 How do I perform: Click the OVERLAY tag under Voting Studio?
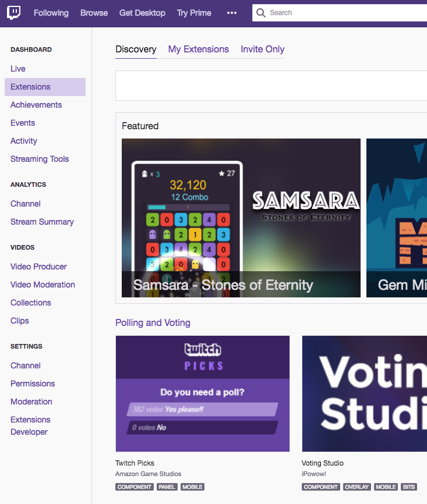[x=357, y=487]
